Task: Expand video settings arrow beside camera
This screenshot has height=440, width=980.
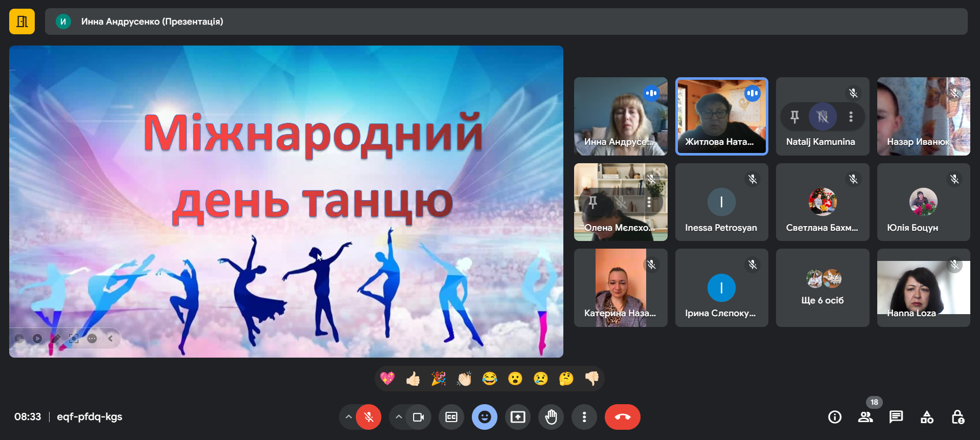Action: click(398, 417)
